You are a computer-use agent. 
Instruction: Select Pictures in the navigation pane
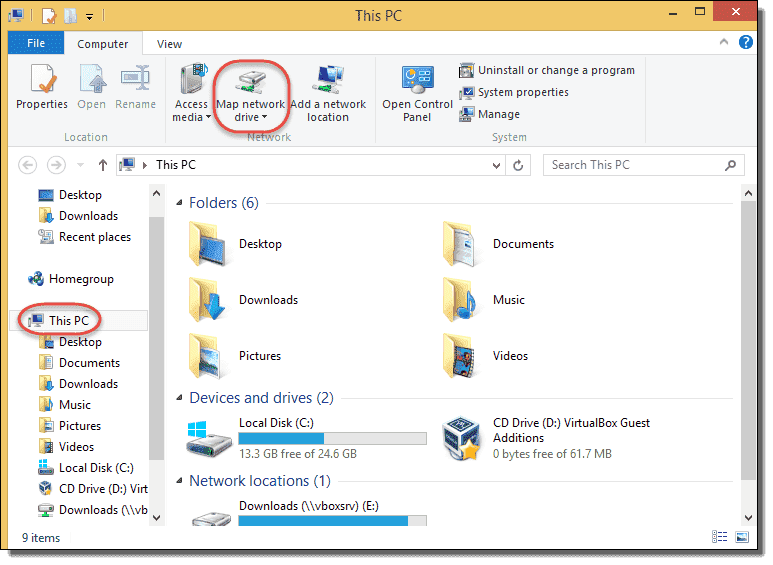pos(70,426)
